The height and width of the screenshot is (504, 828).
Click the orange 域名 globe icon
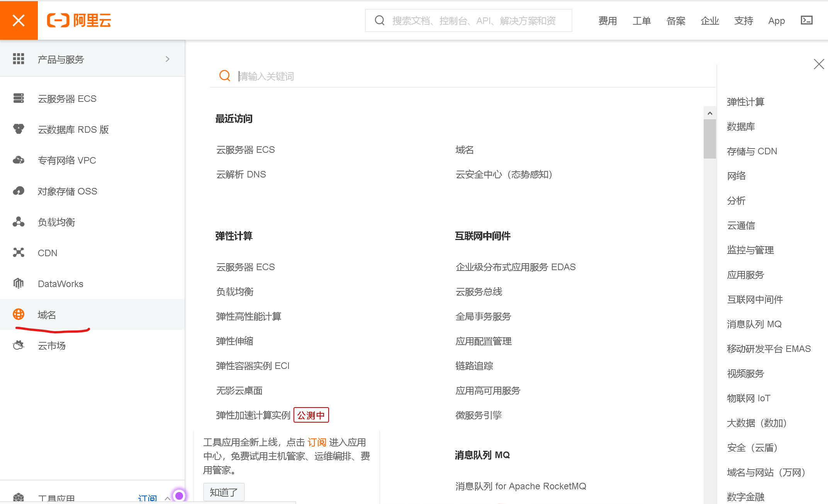pyautogui.click(x=19, y=314)
